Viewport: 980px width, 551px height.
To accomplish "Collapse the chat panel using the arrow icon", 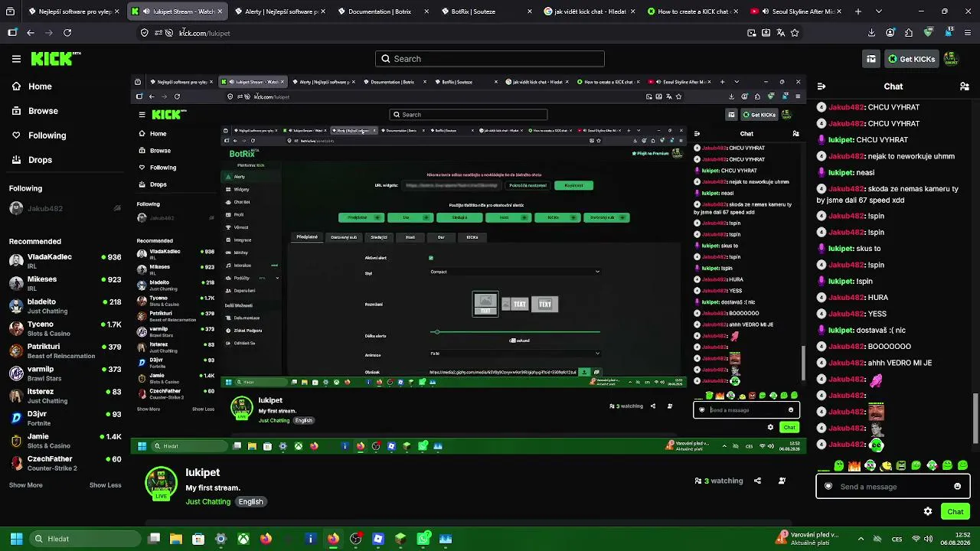I will click(x=822, y=86).
